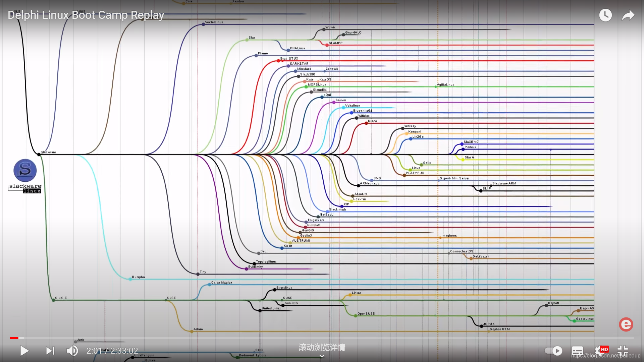Click the 'Salix' label
The image size is (644, 362).
(x=427, y=163)
